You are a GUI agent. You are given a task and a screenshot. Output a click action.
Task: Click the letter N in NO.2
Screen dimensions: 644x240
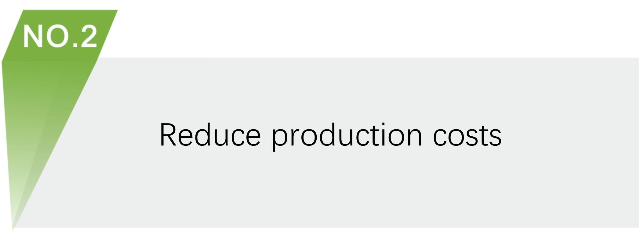coord(33,37)
